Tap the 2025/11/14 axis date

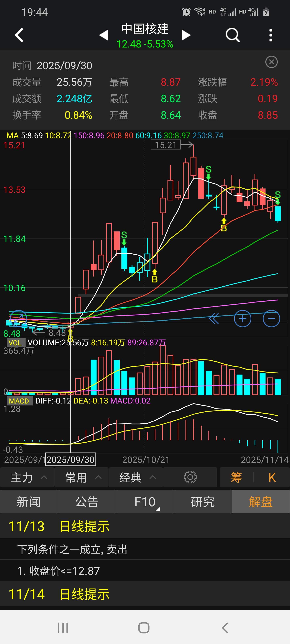click(x=265, y=460)
